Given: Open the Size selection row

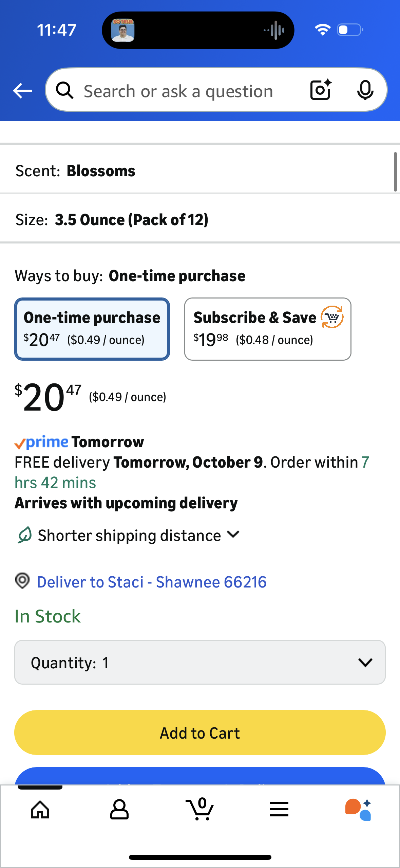Looking at the screenshot, I should point(200,219).
